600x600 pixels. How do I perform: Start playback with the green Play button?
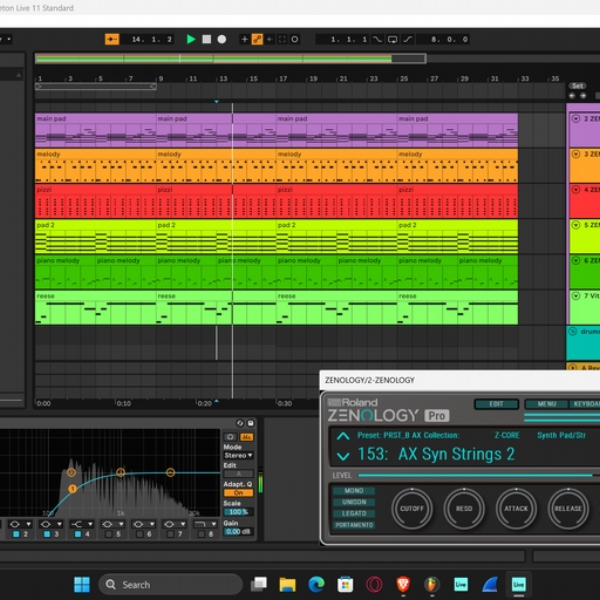(191, 39)
